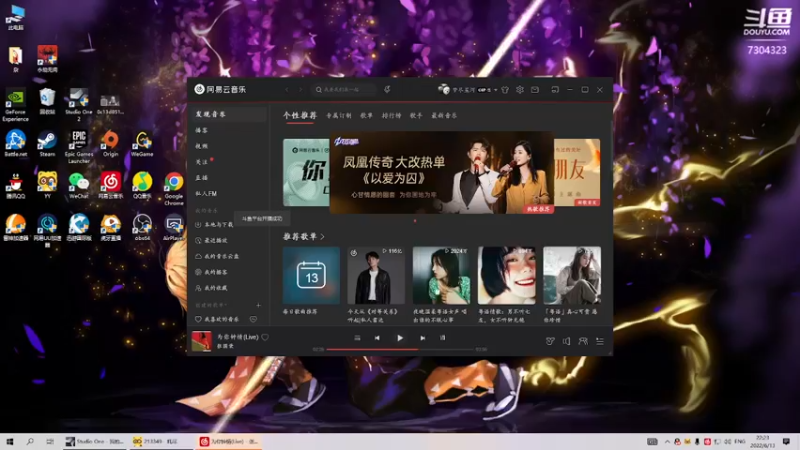Open the Epic Games Launcher shortcut
The image size is (800, 450).
[79, 147]
